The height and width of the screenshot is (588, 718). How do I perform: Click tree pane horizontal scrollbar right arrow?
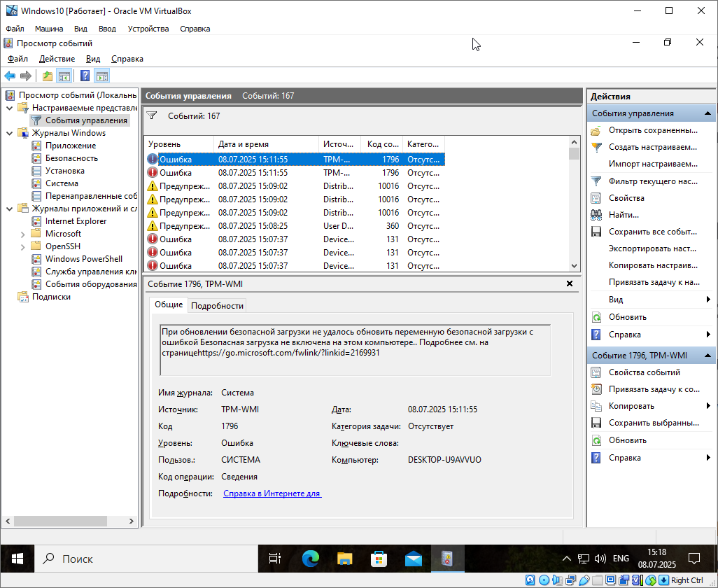132,521
